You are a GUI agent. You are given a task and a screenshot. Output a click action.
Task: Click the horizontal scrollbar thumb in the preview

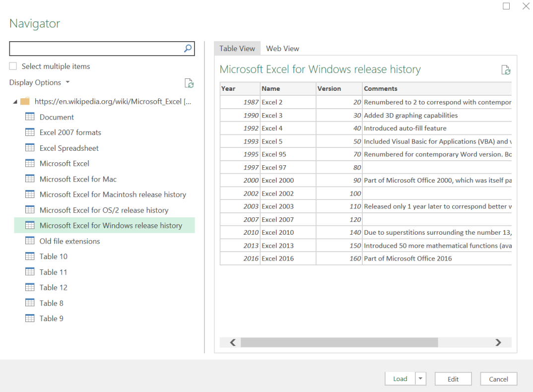tap(339, 342)
